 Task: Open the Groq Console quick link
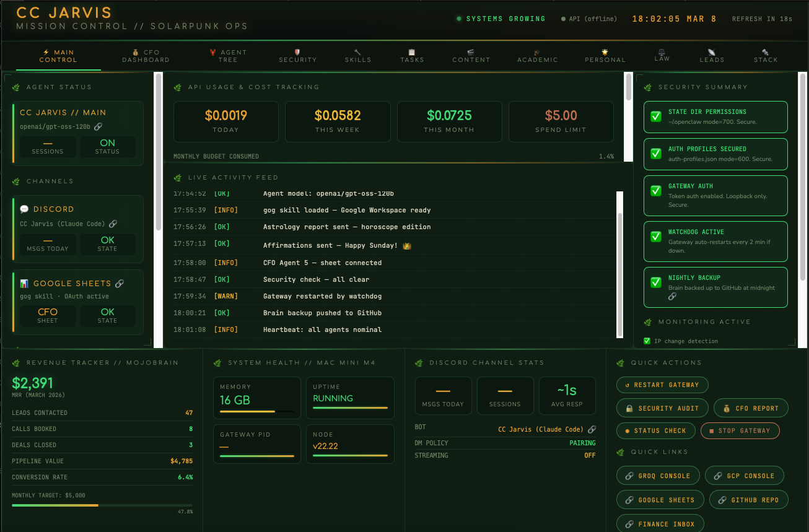[658, 475]
